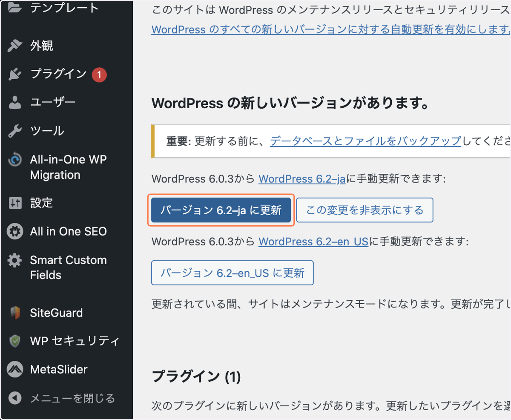Click the All-in-One WP Migration icon
Viewport: 511px width, 420px height.
14,160
